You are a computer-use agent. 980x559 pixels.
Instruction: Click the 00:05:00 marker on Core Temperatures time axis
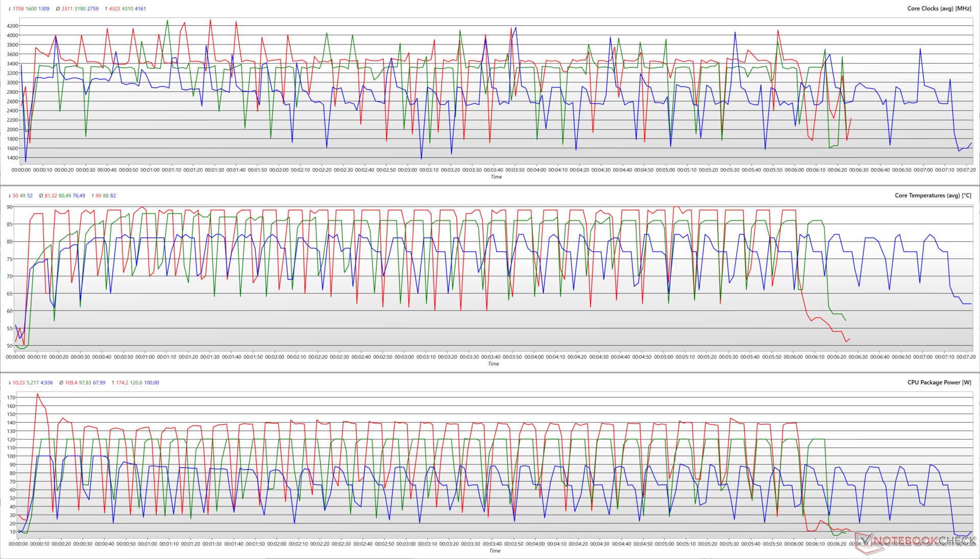664,357
